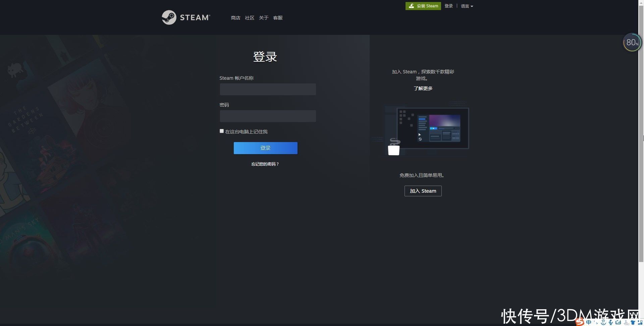Toggle the 中 Chinese input mode icon
Image resolution: width=644 pixels, height=326 pixels.
pos(589,322)
